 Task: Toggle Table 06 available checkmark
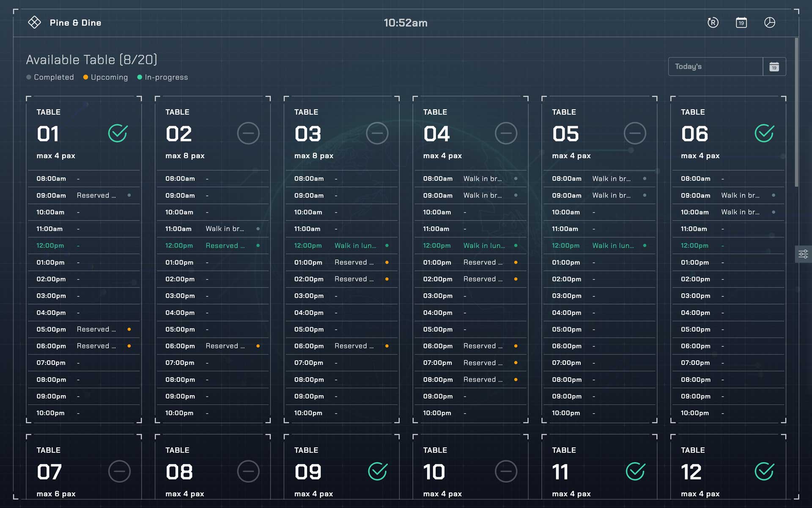click(764, 133)
